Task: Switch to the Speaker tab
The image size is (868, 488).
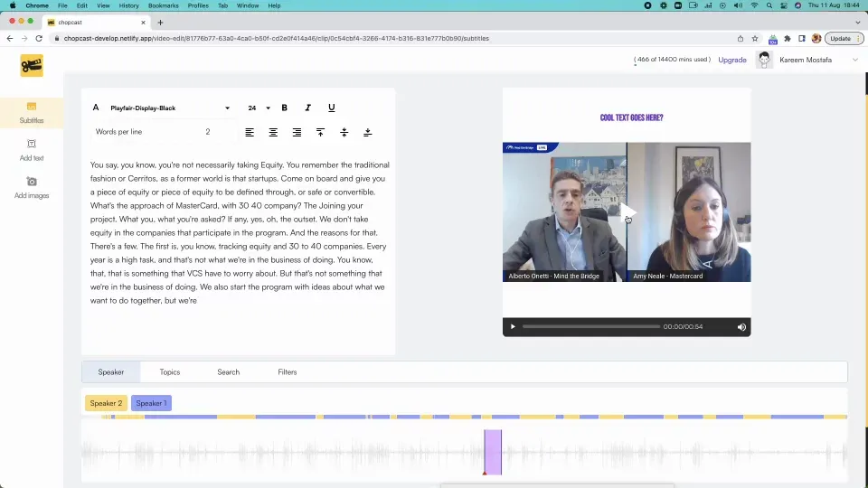Action: coord(110,371)
